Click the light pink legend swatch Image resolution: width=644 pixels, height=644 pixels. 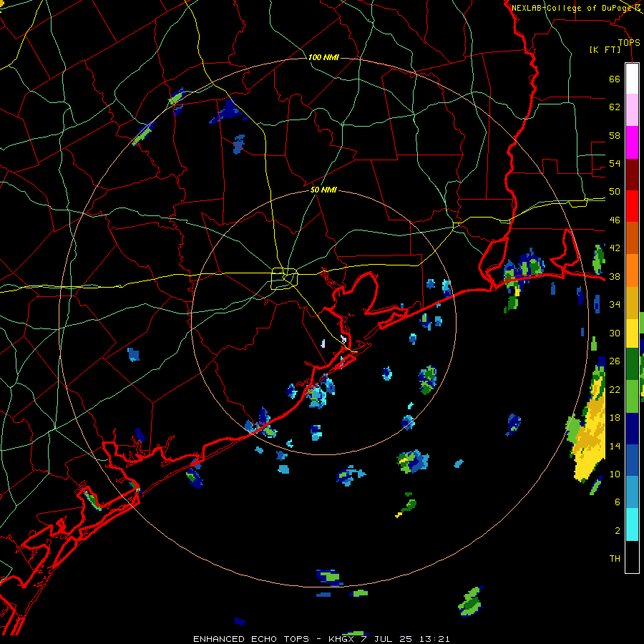click(632, 110)
